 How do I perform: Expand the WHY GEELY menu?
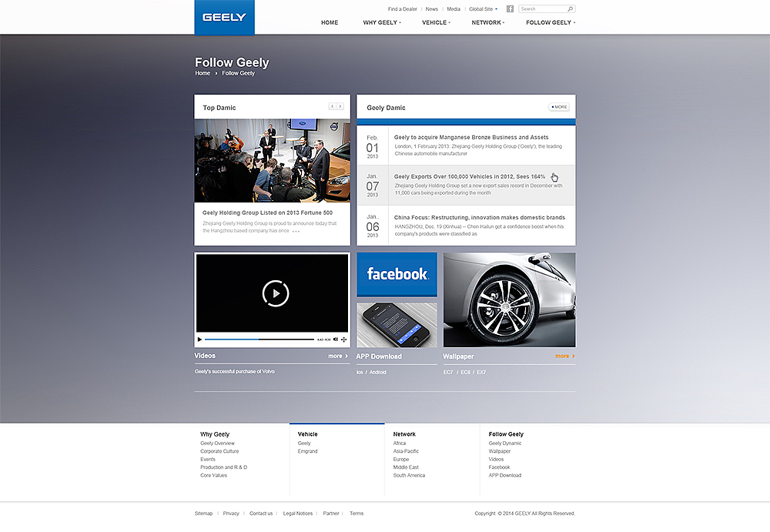tap(382, 22)
